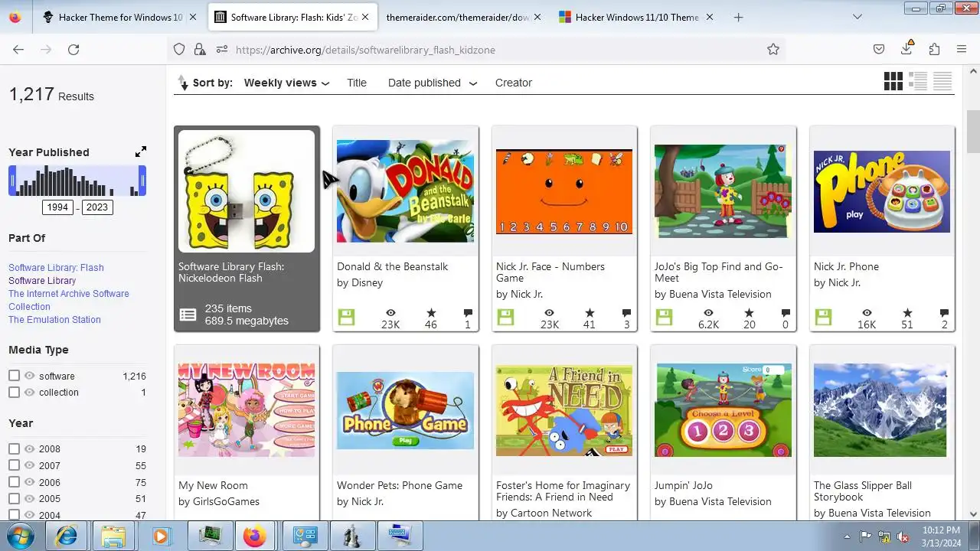Open the Weekly views sort dropdown
This screenshot has height=551, width=980.
pos(286,83)
